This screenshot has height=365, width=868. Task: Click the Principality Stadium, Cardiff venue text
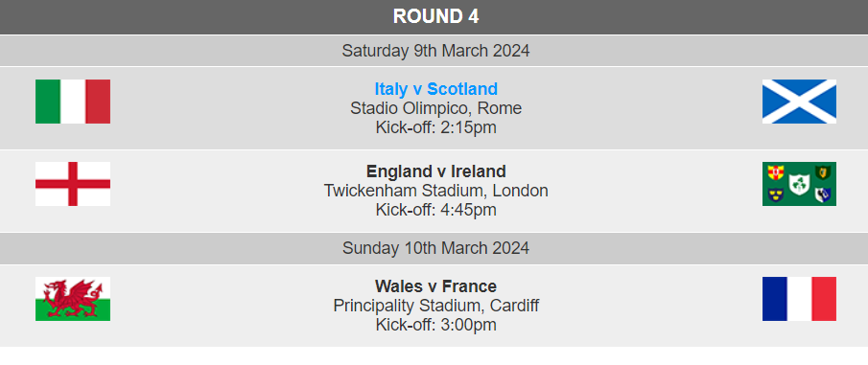(435, 306)
